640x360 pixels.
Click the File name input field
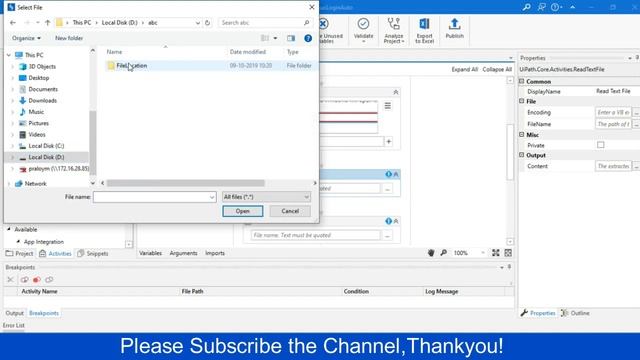pos(151,197)
